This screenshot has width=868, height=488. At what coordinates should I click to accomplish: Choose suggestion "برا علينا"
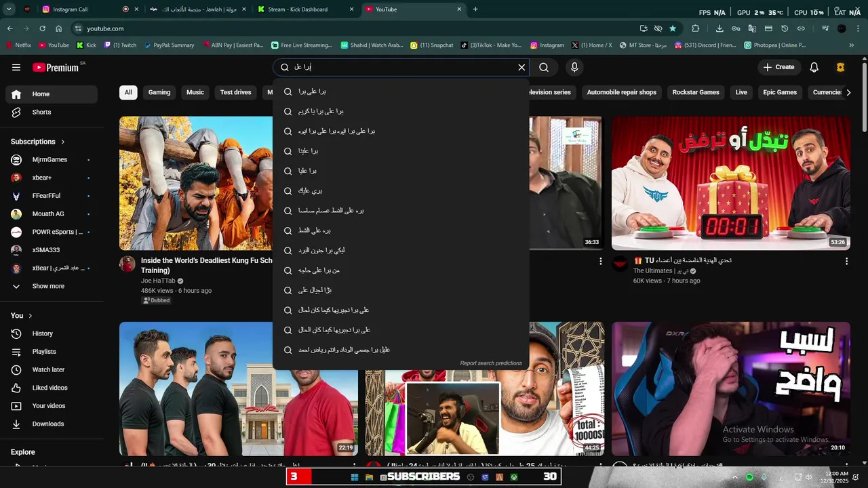(401, 151)
